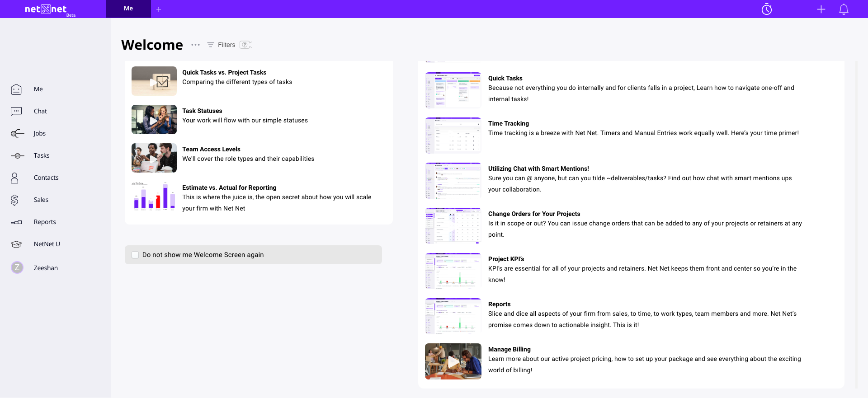
Task: Open Contacts in sidebar
Action: (46, 178)
